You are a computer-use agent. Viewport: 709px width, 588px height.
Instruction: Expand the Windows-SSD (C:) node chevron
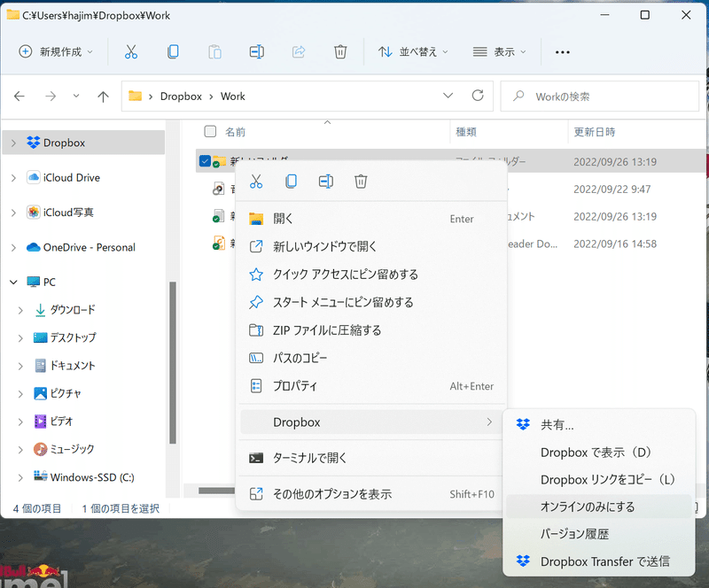point(20,477)
